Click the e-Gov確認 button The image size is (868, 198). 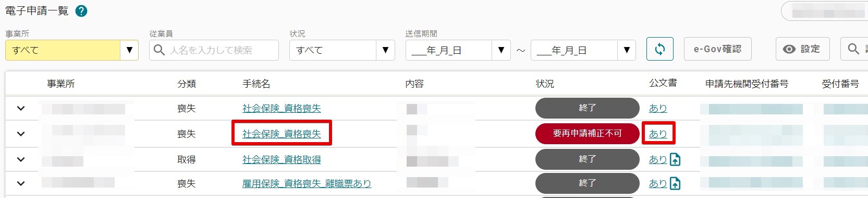(717, 49)
